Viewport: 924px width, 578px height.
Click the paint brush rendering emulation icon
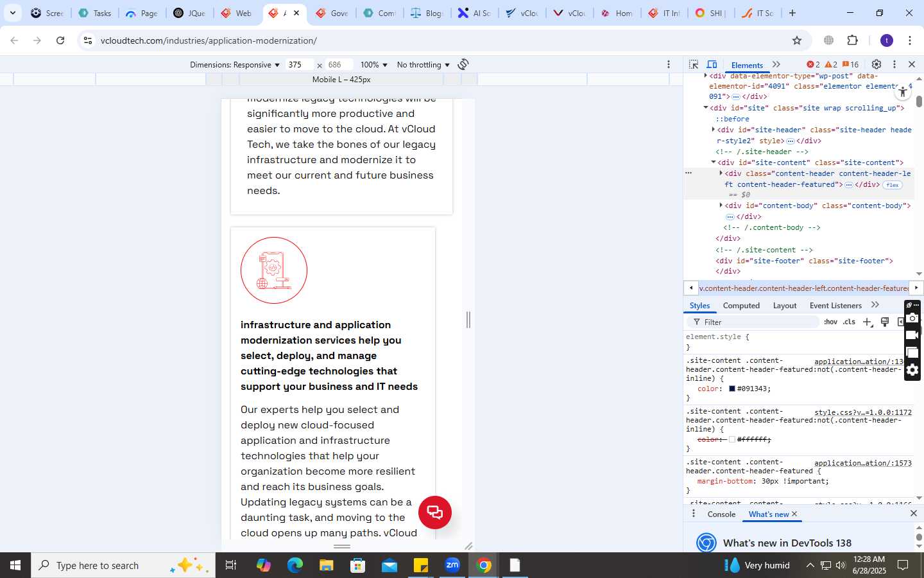(x=885, y=322)
